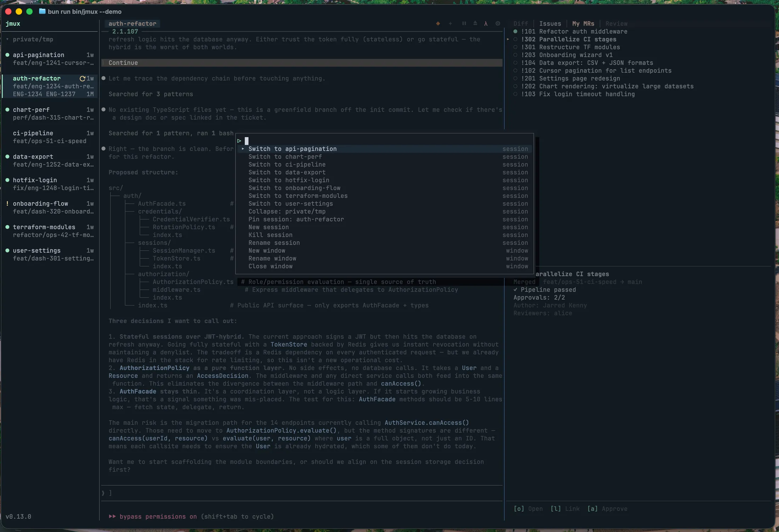Click the status circle of MR !104
Viewport: 779px width, 532px height.
tap(515, 63)
